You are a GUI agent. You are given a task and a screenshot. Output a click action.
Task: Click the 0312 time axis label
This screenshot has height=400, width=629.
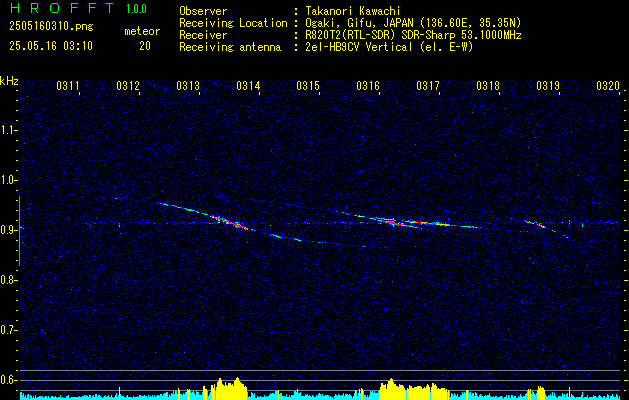coord(128,85)
